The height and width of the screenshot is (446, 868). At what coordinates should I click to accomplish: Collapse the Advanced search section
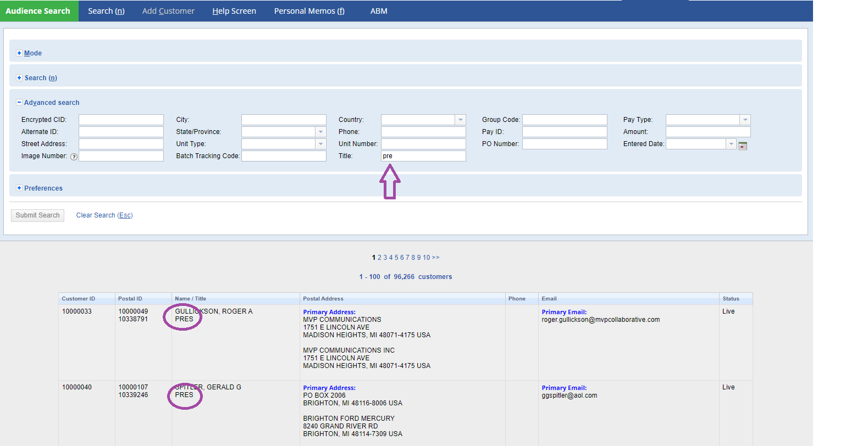(x=19, y=103)
